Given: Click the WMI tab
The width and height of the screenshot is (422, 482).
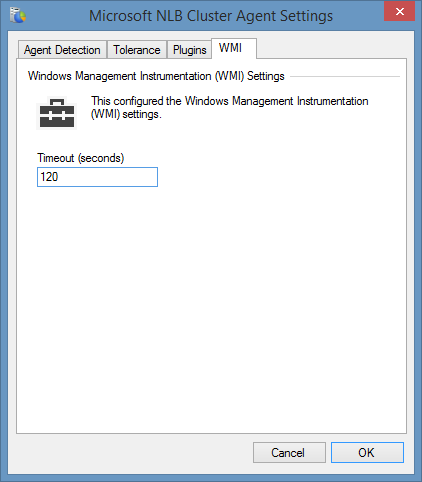Looking at the screenshot, I should (234, 48).
